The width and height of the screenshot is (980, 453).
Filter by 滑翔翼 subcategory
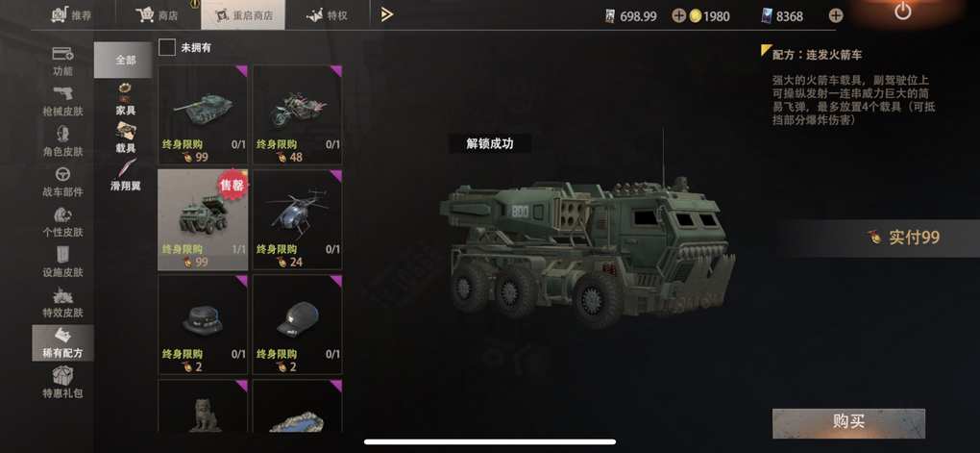(126, 175)
